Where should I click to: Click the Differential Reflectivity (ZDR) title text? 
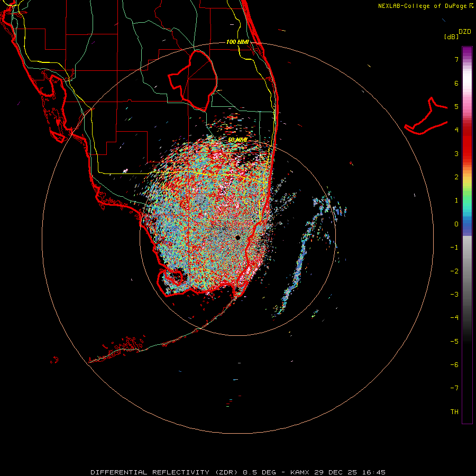(165, 472)
